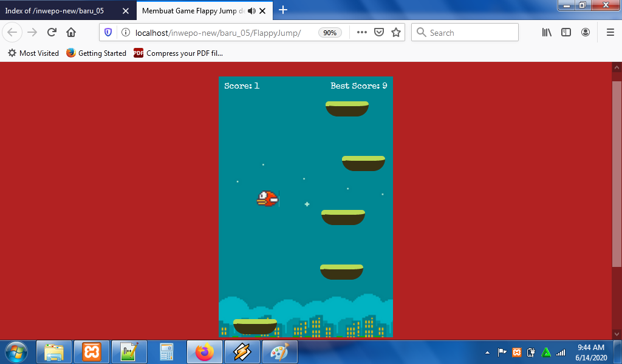Open the page actions three-dot menu
The image size is (622, 364).
coord(362,33)
